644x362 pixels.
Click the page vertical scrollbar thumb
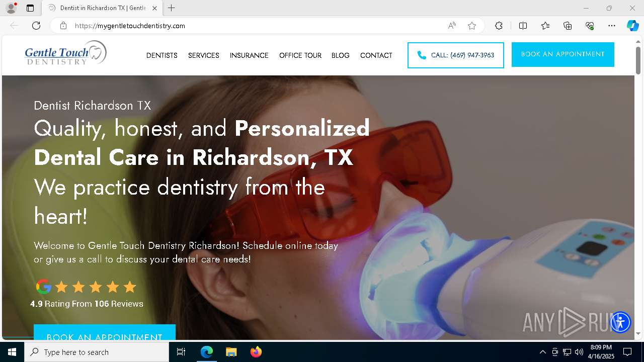coord(638,60)
